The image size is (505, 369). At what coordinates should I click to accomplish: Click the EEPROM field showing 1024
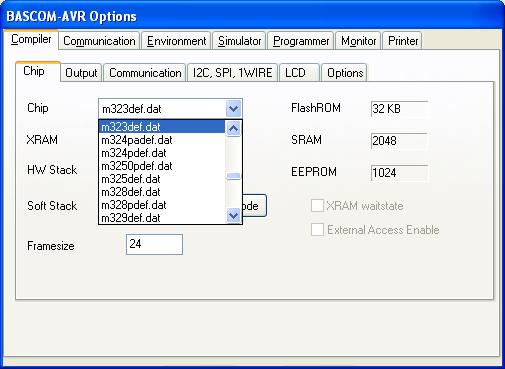[x=399, y=173]
